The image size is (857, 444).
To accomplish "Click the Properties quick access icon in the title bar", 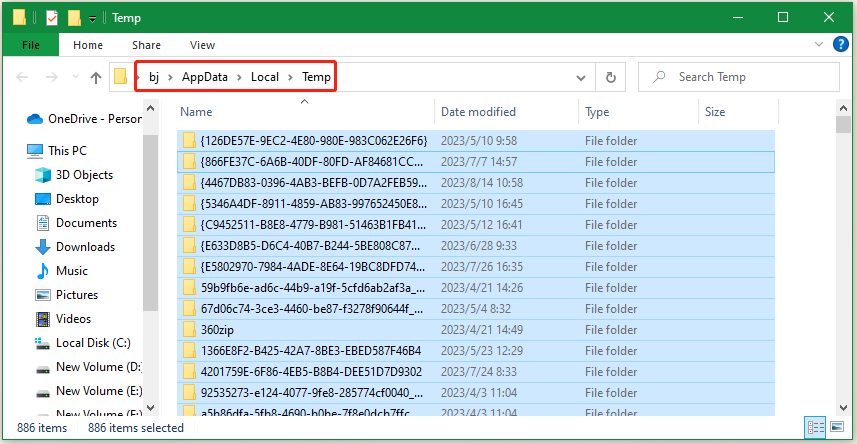I will 49,17.
